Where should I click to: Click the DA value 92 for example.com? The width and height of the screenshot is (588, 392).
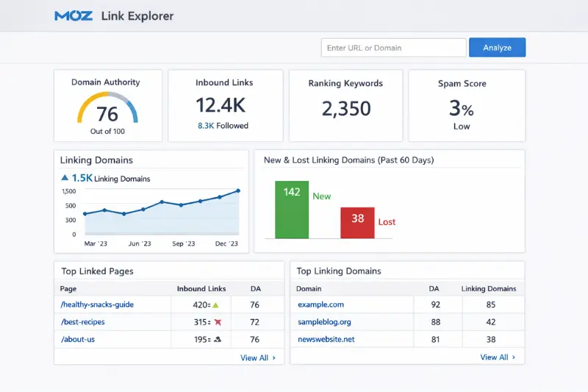435,304
